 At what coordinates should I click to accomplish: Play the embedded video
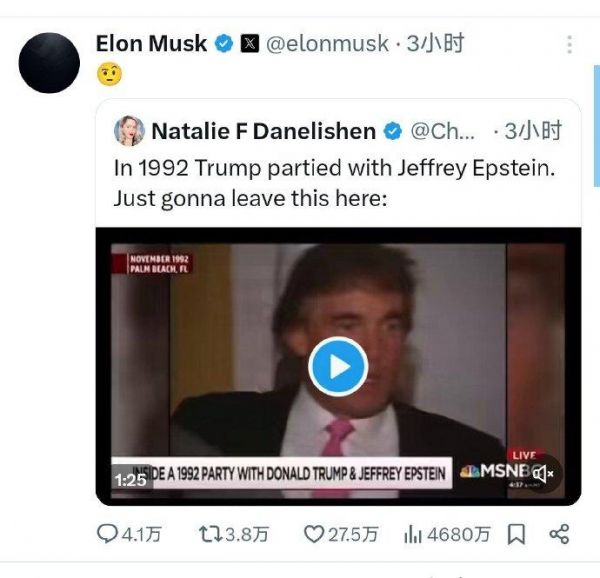coord(338,367)
